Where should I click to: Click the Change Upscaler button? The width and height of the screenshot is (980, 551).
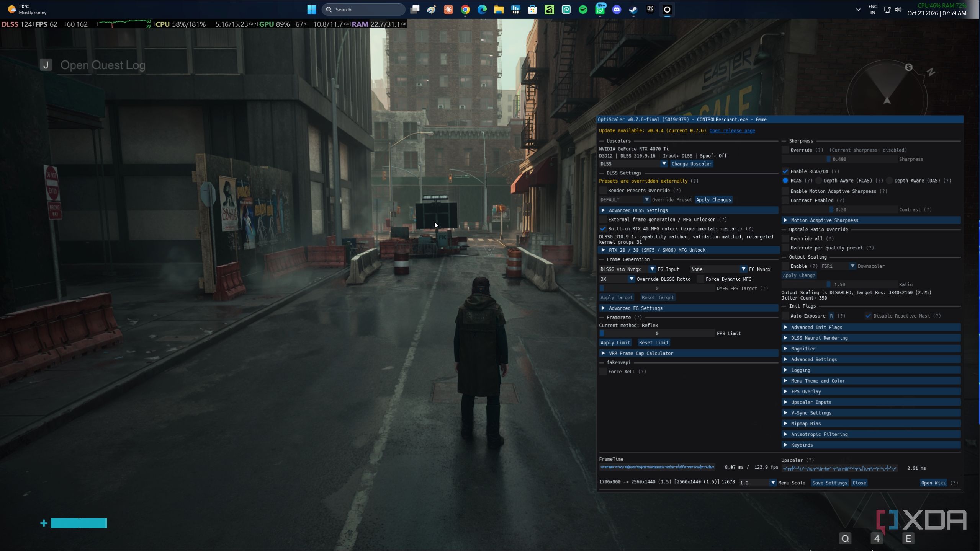point(691,164)
